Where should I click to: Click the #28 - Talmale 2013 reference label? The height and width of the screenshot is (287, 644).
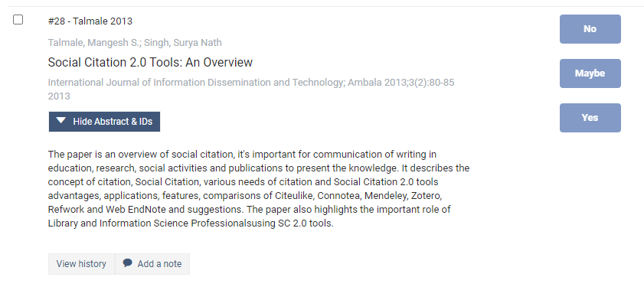click(x=90, y=21)
